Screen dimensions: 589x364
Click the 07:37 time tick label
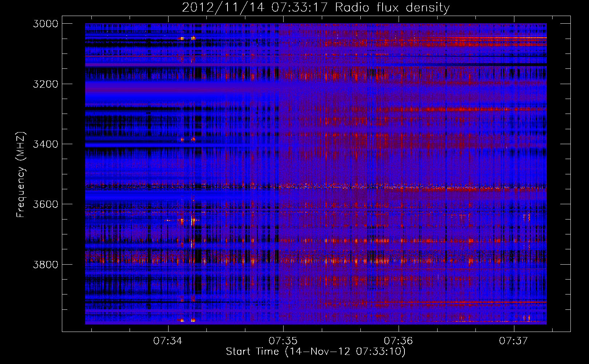513,341
